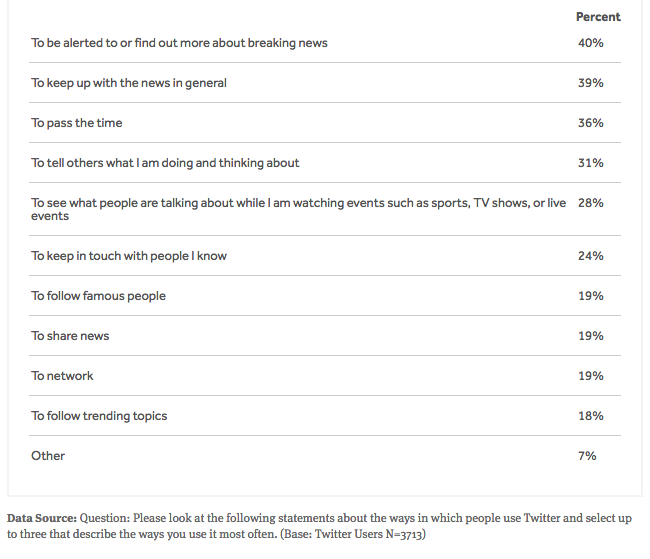This screenshot has width=650, height=559.
Task: Click the 31% percentage value
Action: coord(590,163)
